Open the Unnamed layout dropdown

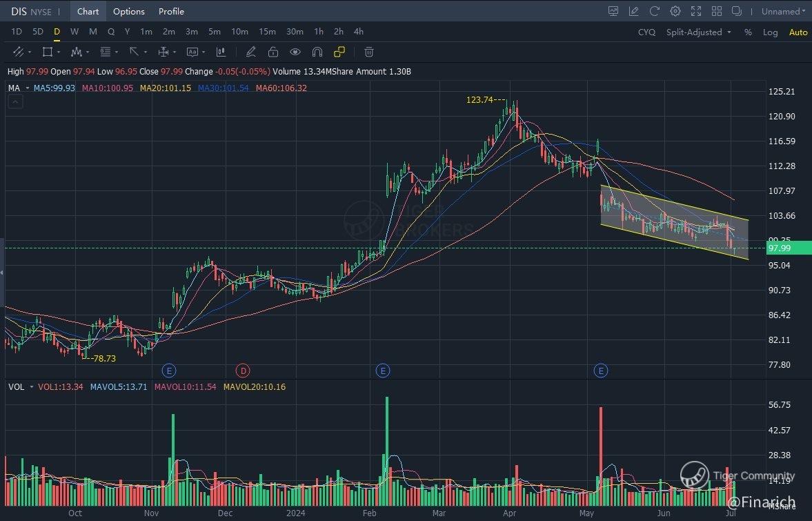pos(783,11)
